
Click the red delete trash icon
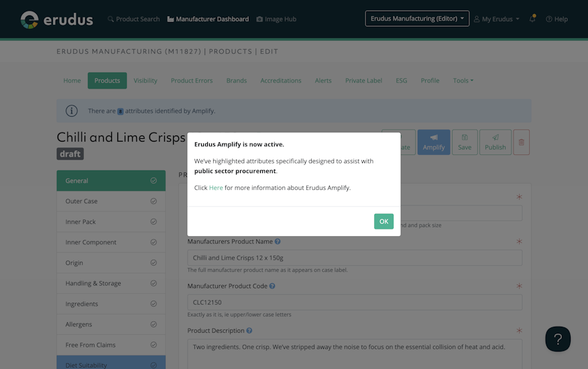point(521,142)
